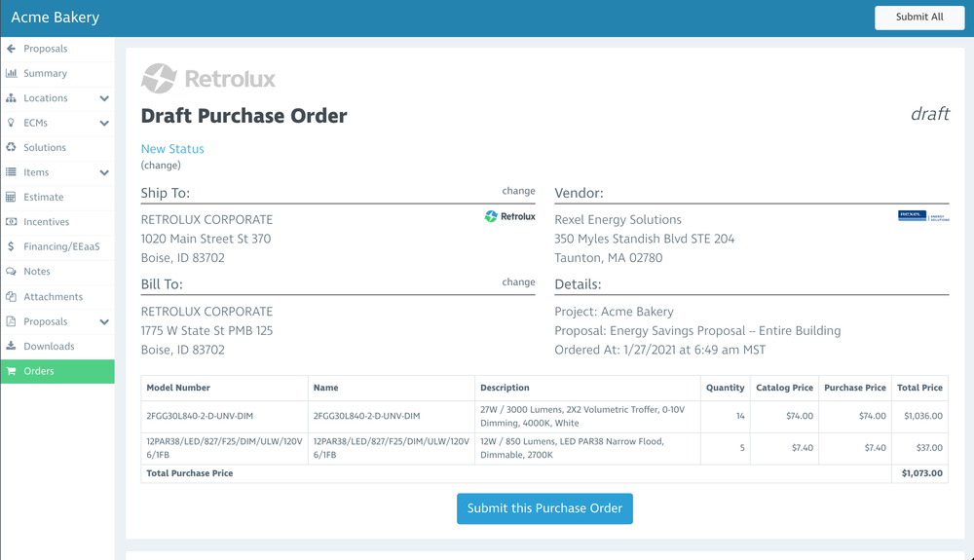Click the Orders shopping cart icon

[x=11, y=371]
